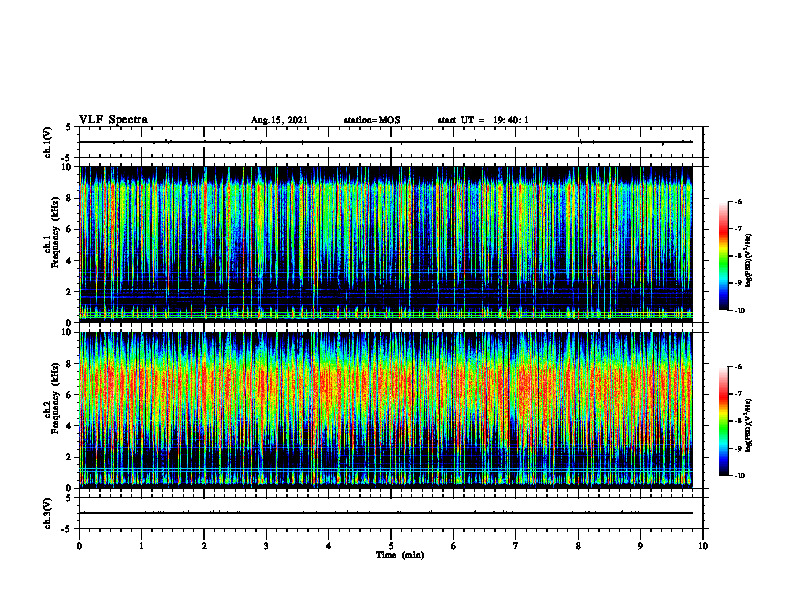Click the "VLF Spectra" plot title
Screen dimensions: 792x612
113,120
